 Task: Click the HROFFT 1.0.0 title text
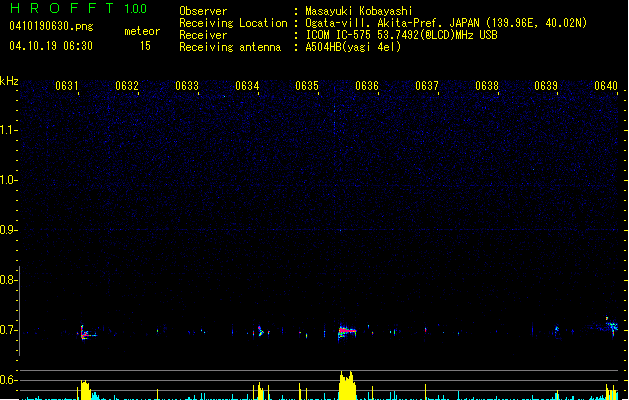[79, 8]
